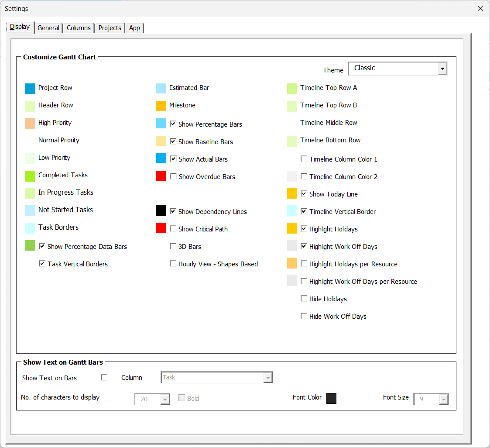Click Highlight Holidays per Resource swatch

(292, 263)
